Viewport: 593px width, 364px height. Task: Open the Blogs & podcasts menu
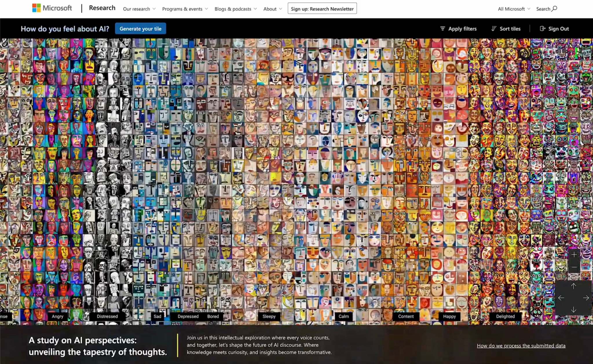[x=235, y=9]
